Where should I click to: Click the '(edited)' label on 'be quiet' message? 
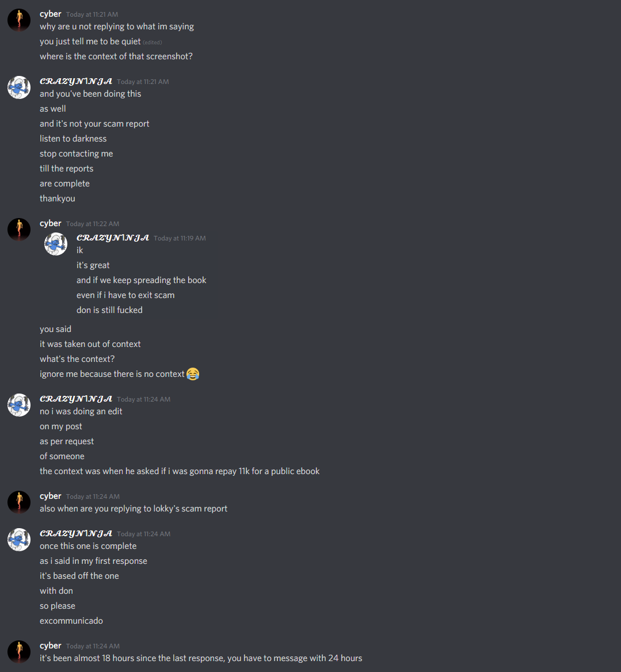[x=152, y=42]
